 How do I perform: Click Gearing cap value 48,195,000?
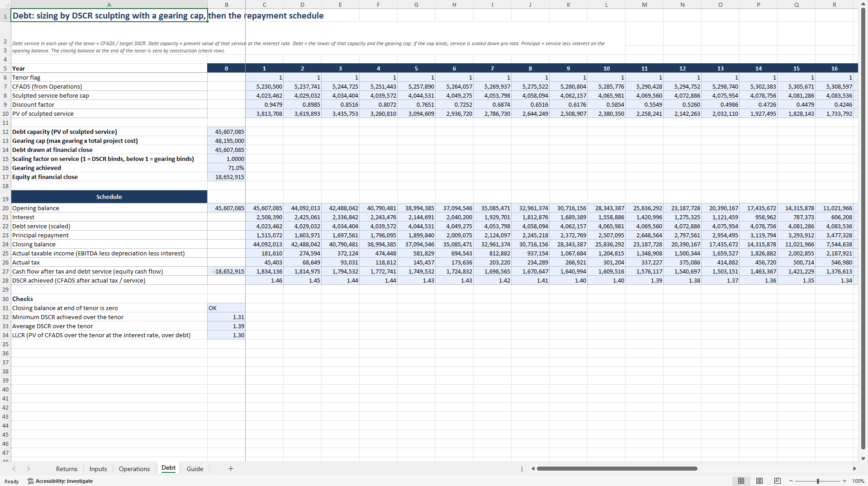click(226, 141)
